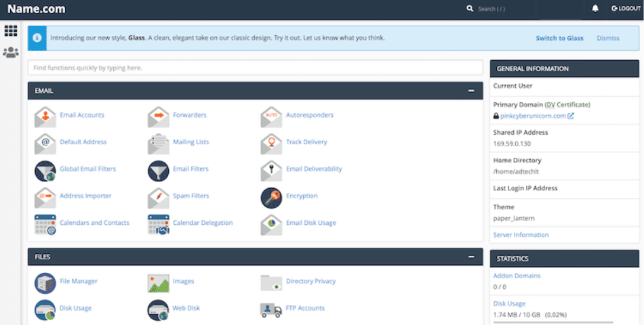Open the Email Accounts icon
The width and height of the screenshot is (644, 325).
[45, 116]
